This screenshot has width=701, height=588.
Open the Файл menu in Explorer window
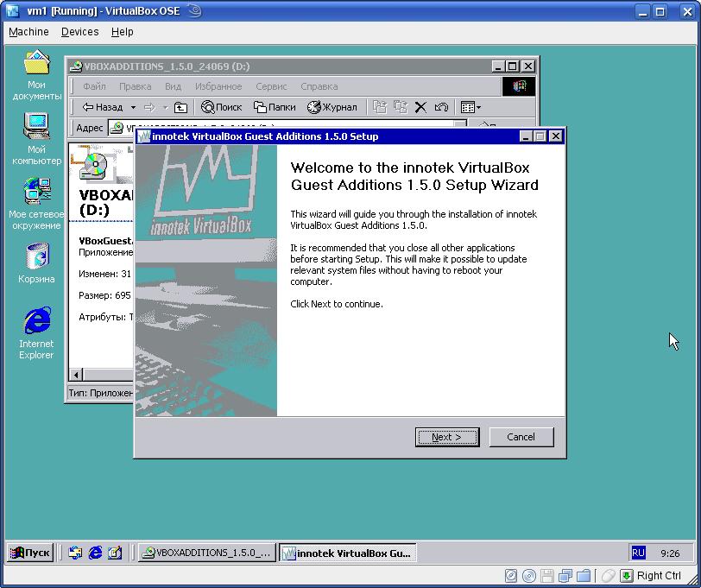pos(94,86)
